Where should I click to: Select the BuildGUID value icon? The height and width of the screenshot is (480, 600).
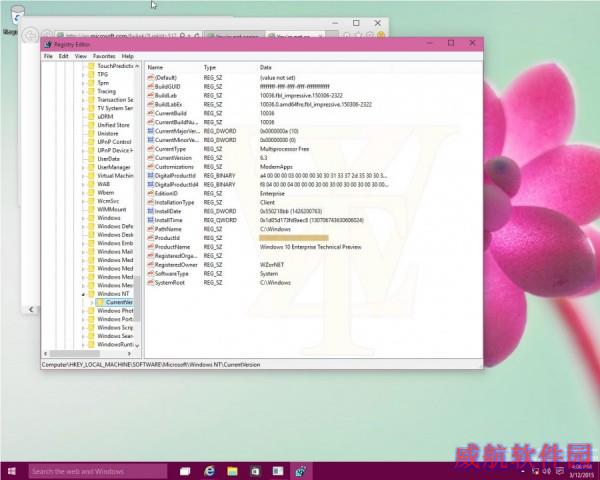[x=150, y=87]
